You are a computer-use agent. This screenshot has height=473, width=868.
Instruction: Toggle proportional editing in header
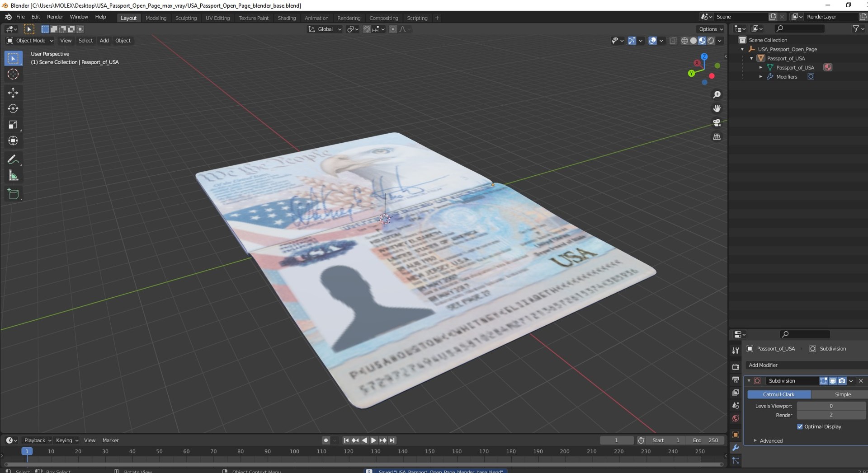point(392,29)
